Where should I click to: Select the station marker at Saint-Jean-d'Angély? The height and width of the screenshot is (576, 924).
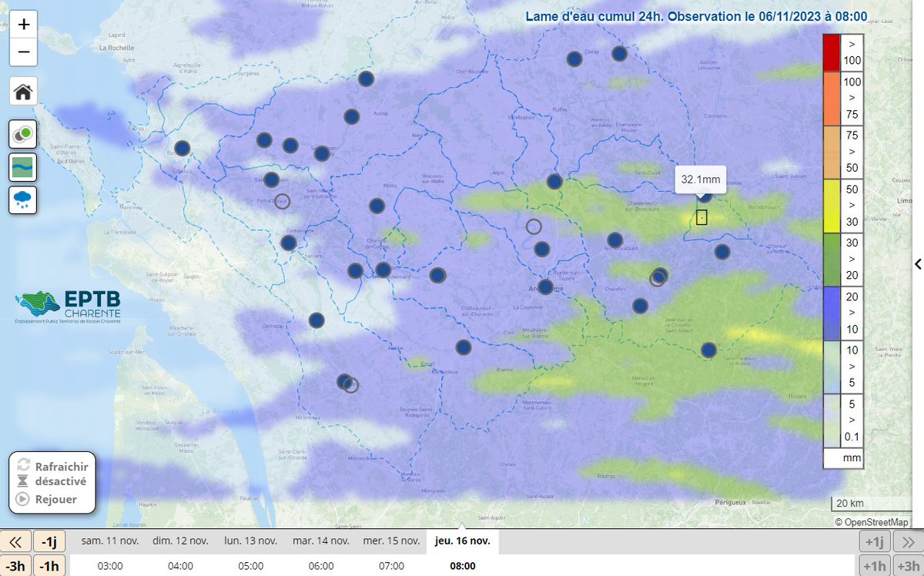point(322,153)
